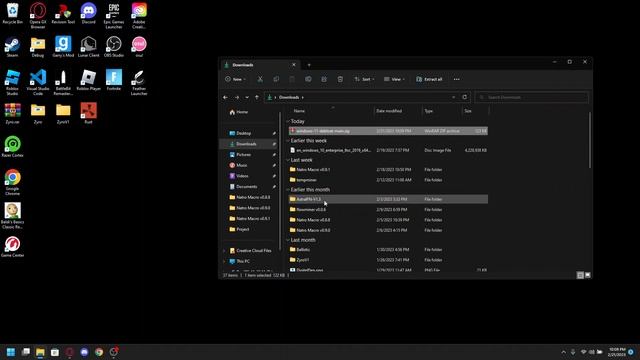Select Epic Games Launcher desktop icon
This screenshot has height=360, width=640.
[x=113, y=16]
